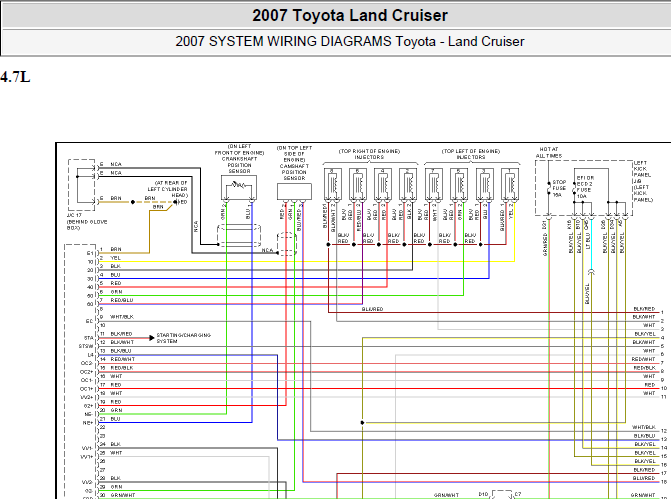The width and height of the screenshot is (671, 499).
Task: Click the 'BLU/RED' label on the dark red wire
Action: tap(372, 309)
